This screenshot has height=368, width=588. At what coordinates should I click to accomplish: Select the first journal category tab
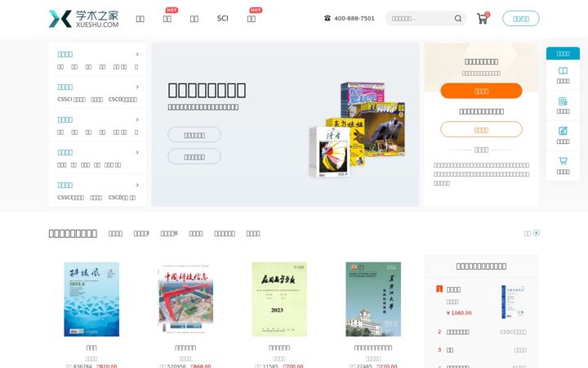pos(115,233)
